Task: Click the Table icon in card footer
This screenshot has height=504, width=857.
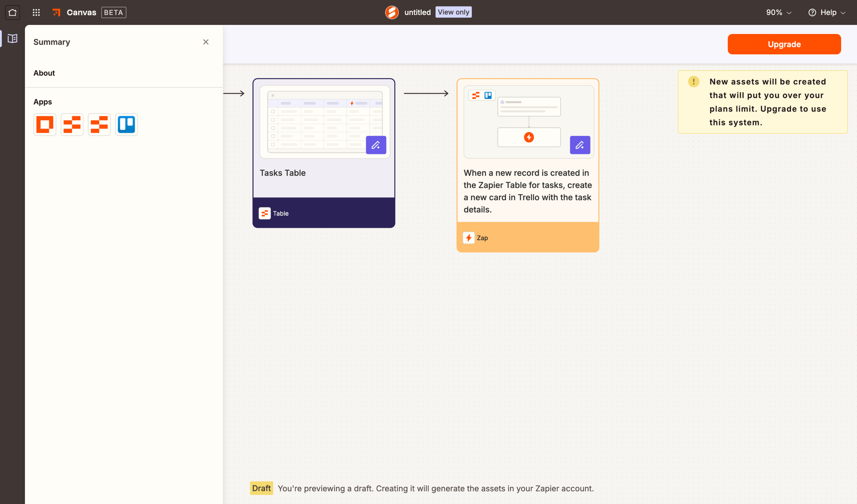Action: pyautogui.click(x=265, y=213)
